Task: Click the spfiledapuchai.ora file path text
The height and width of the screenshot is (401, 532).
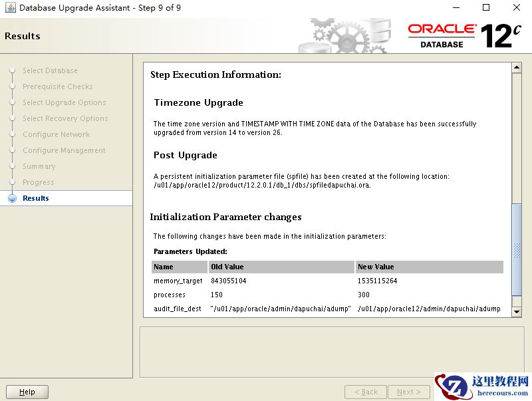Action: [262, 186]
